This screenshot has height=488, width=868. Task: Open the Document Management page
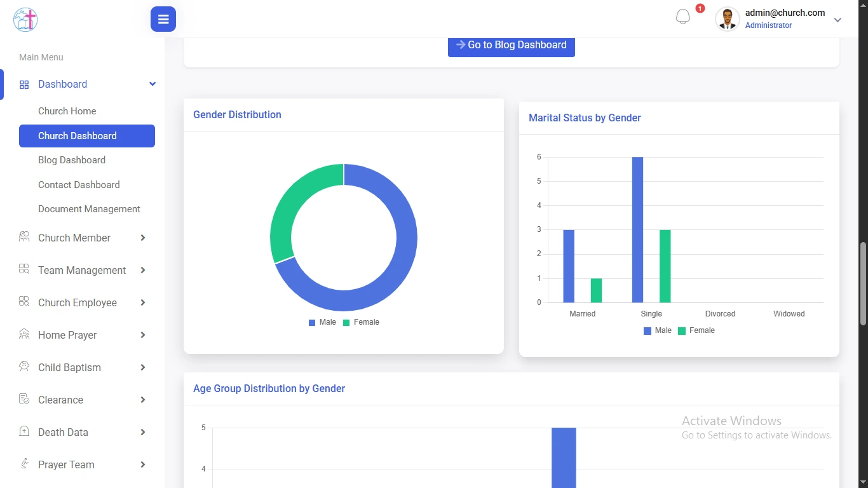coord(89,208)
